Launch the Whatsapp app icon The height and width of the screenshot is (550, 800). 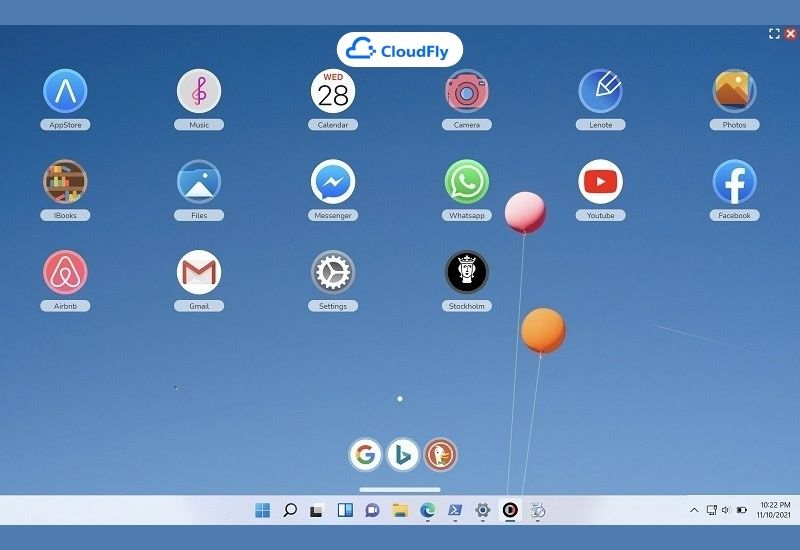click(466, 182)
